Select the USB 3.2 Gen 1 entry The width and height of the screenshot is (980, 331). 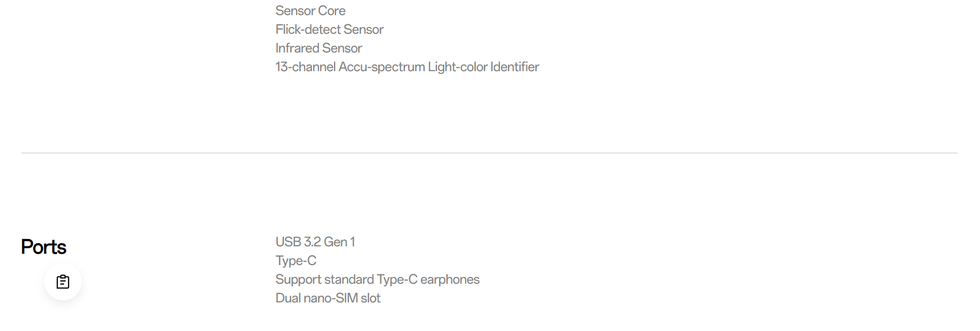pos(315,242)
